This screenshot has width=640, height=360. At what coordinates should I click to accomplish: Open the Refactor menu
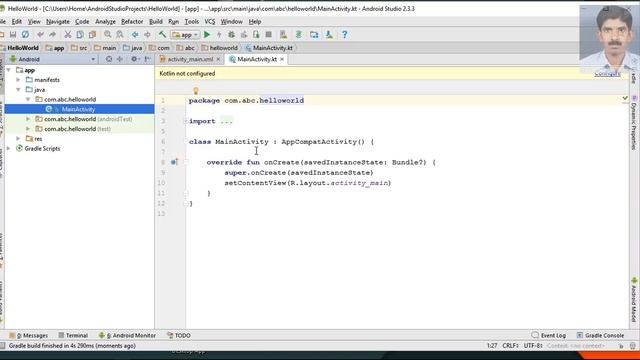point(132,22)
